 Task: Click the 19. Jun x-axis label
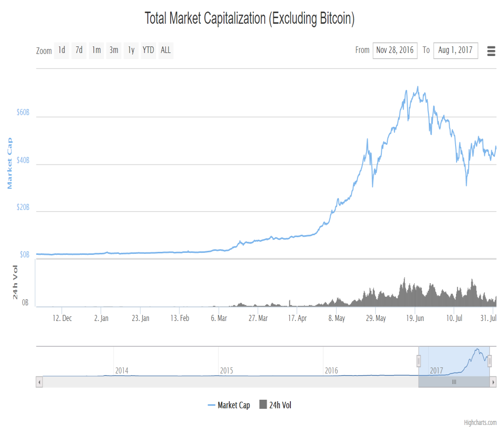point(415,318)
